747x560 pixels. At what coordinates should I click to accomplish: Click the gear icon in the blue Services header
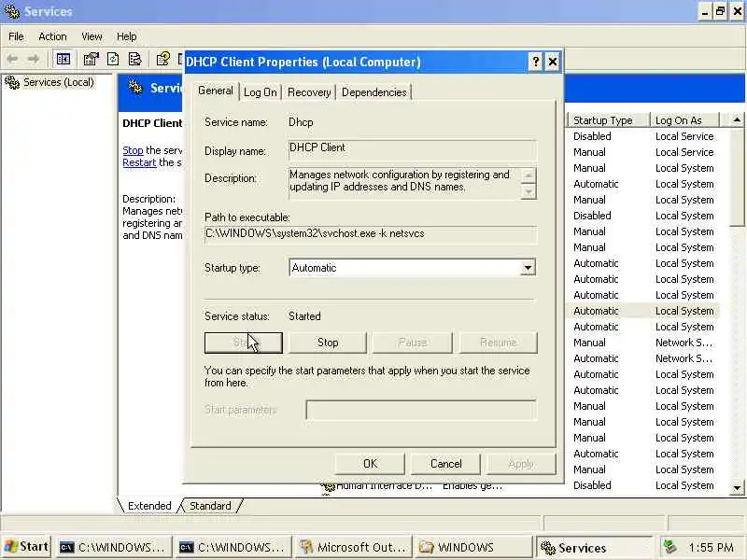(135, 87)
